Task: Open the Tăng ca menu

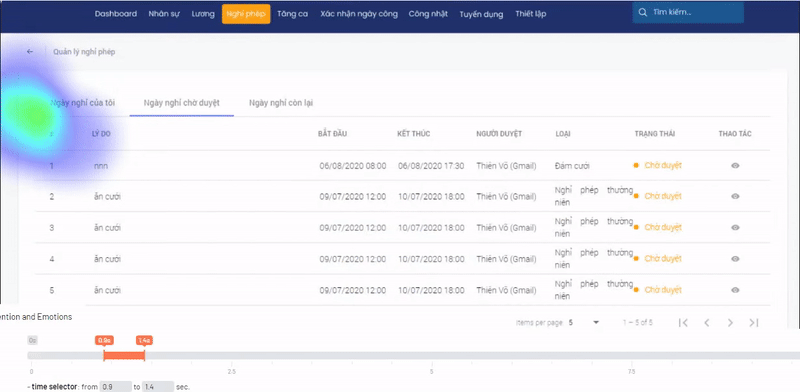Action: coord(292,14)
